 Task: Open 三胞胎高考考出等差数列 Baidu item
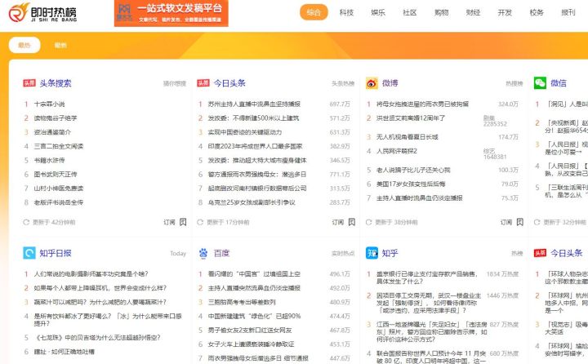pos(242,302)
